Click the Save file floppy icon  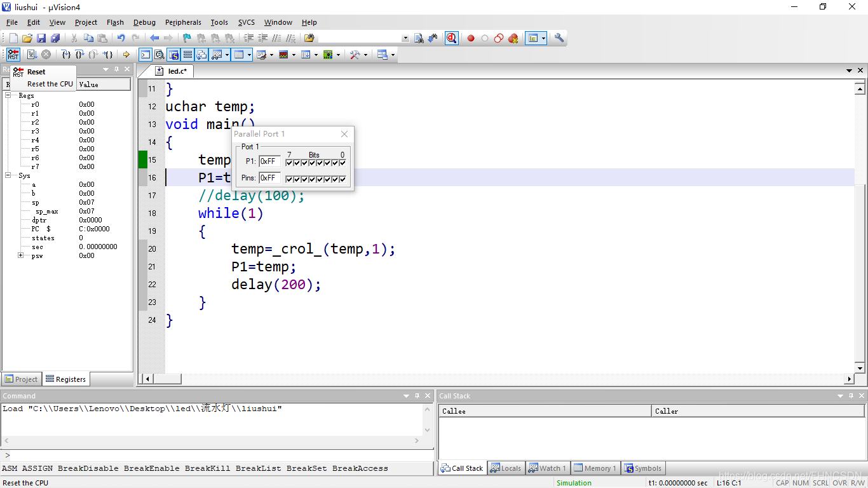pyautogui.click(x=41, y=38)
